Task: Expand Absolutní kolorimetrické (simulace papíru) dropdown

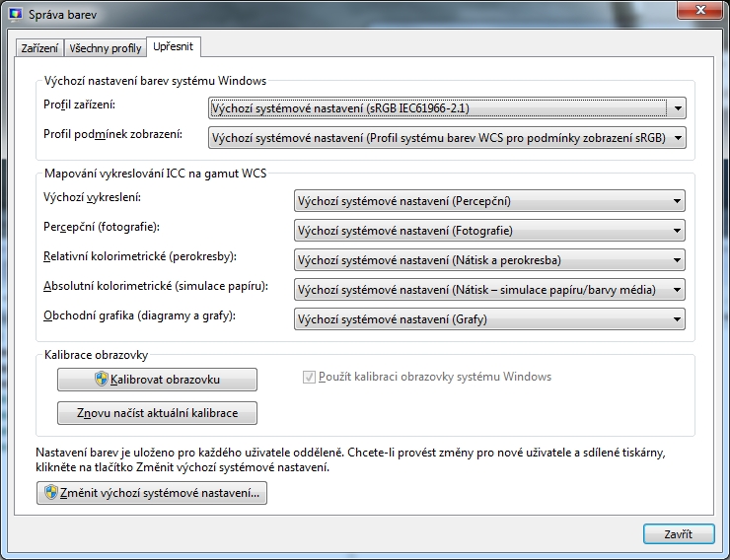Action: click(489, 290)
